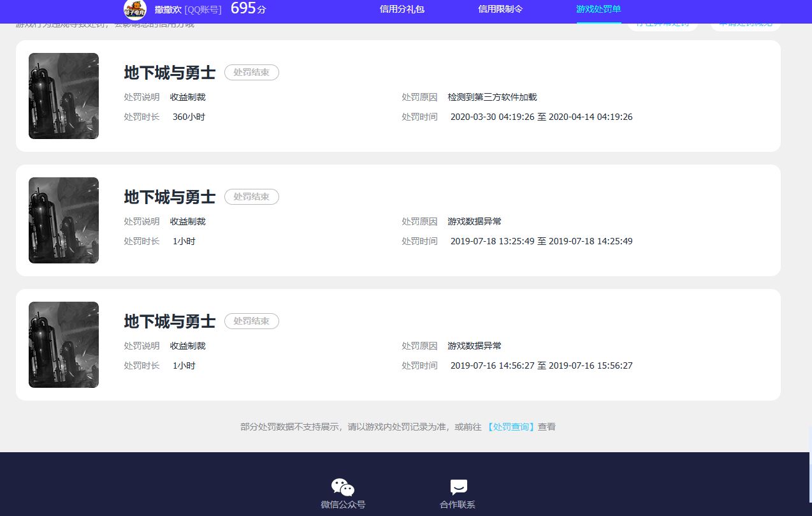Click the middle penalty card's game thumbnail
812x516 pixels.
tap(63, 220)
